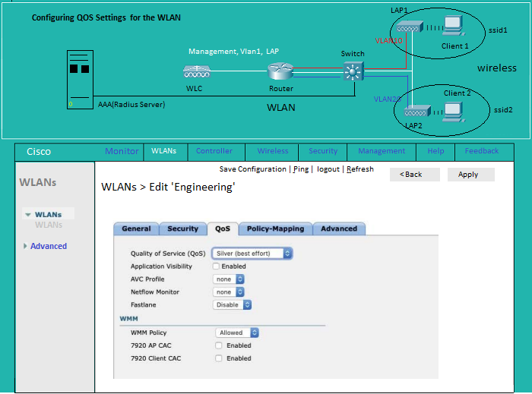The height and width of the screenshot is (394, 532).
Task: Switch to the Security tab in the WLAN edit
Action: point(183,229)
